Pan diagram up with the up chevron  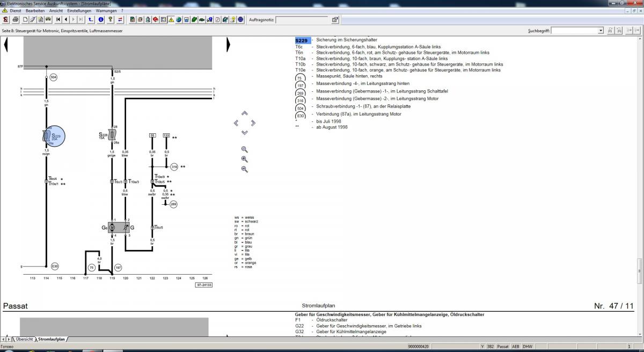(244, 113)
